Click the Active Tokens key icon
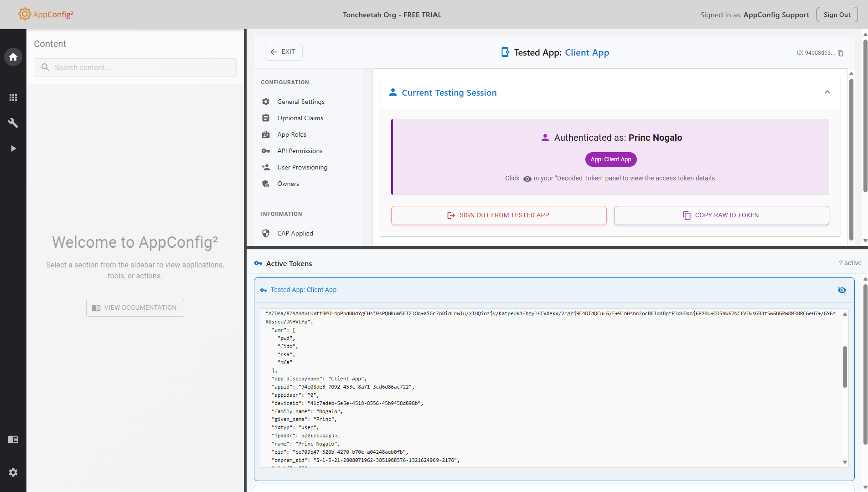The width and height of the screenshot is (868, 492). tap(258, 264)
